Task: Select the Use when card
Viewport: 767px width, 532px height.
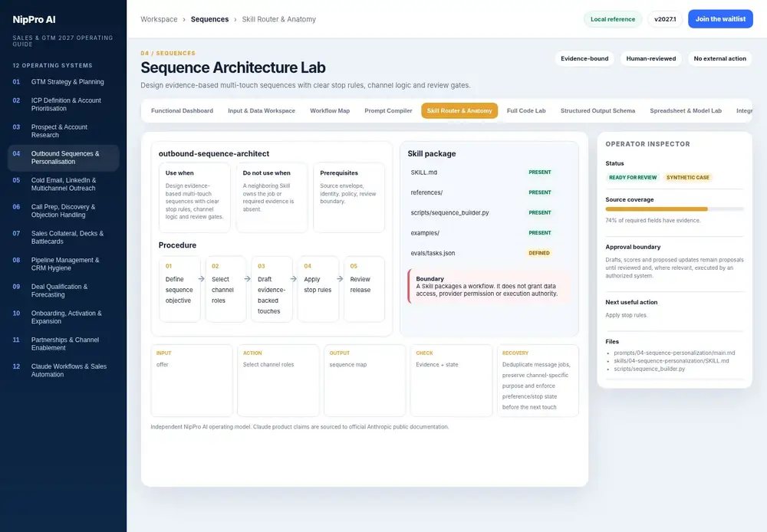Action: pyautogui.click(x=195, y=198)
